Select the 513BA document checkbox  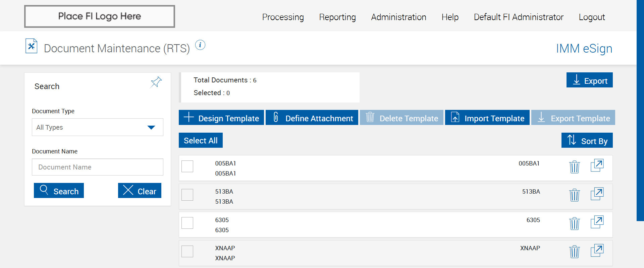187,195
